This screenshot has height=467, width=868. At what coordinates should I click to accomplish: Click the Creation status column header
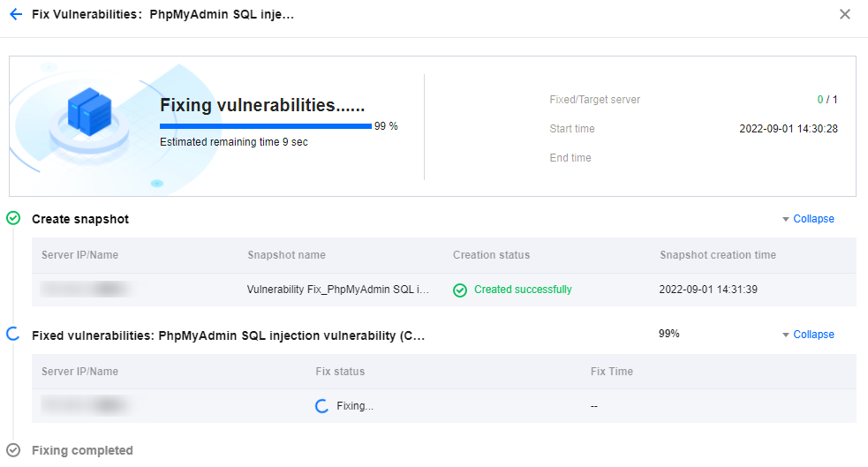coord(491,255)
